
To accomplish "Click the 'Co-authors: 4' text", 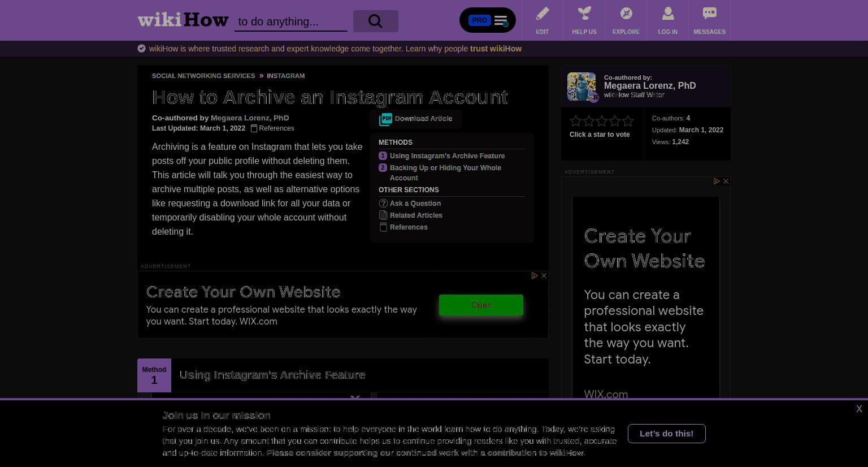I will click(671, 118).
